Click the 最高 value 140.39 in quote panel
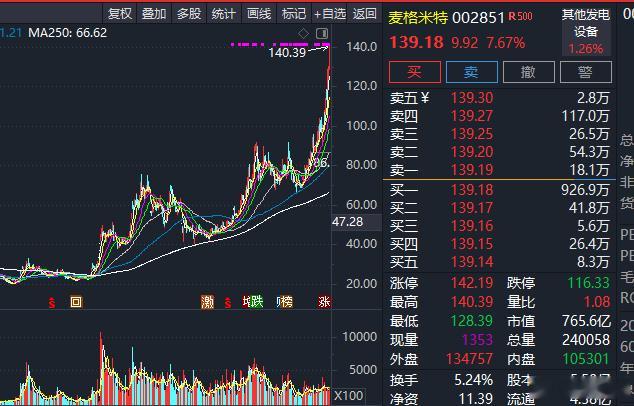The height and width of the screenshot is (406, 634). pos(472,302)
